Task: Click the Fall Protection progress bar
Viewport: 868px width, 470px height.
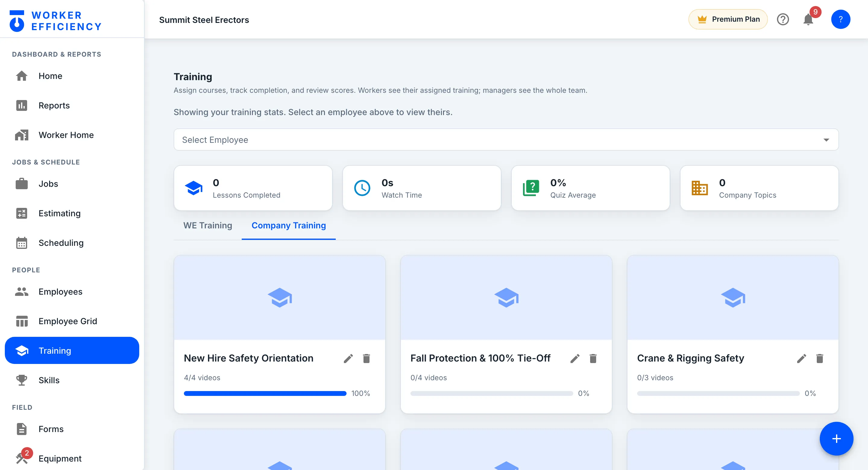Action: 492,393
